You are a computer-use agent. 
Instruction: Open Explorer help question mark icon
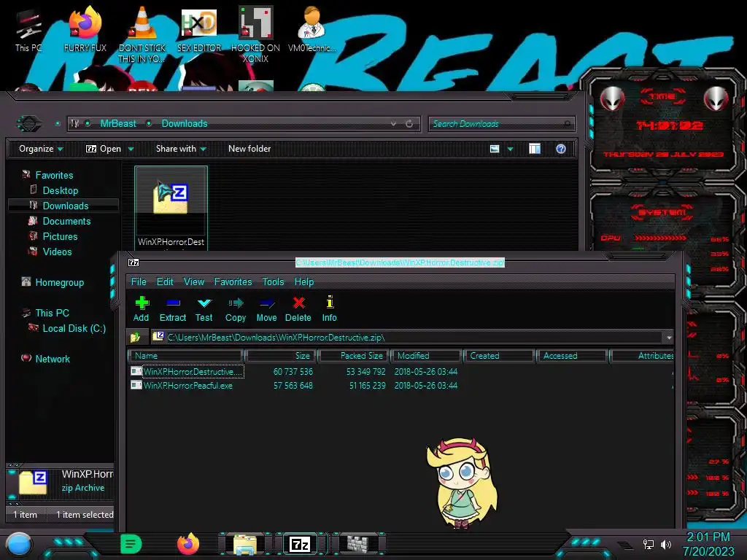[x=561, y=149]
